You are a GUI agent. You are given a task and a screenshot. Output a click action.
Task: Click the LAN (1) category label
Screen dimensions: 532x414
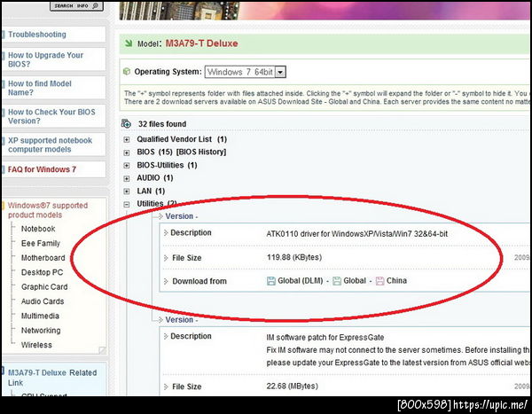coord(151,191)
